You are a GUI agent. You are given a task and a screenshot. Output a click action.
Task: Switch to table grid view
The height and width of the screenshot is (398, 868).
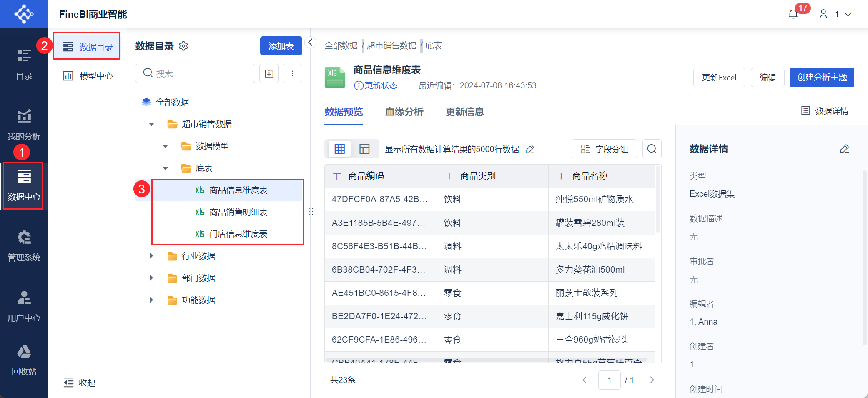pos(340,149)
